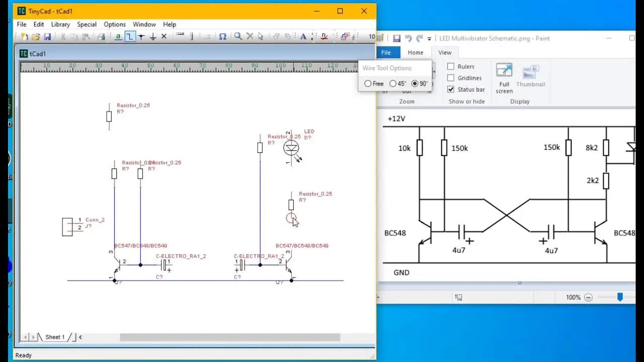Click the New design icon in TinyCAD toolbar
Image resolution: width=644 pixels, height=362 pixels.
click(x=25, y=36)
